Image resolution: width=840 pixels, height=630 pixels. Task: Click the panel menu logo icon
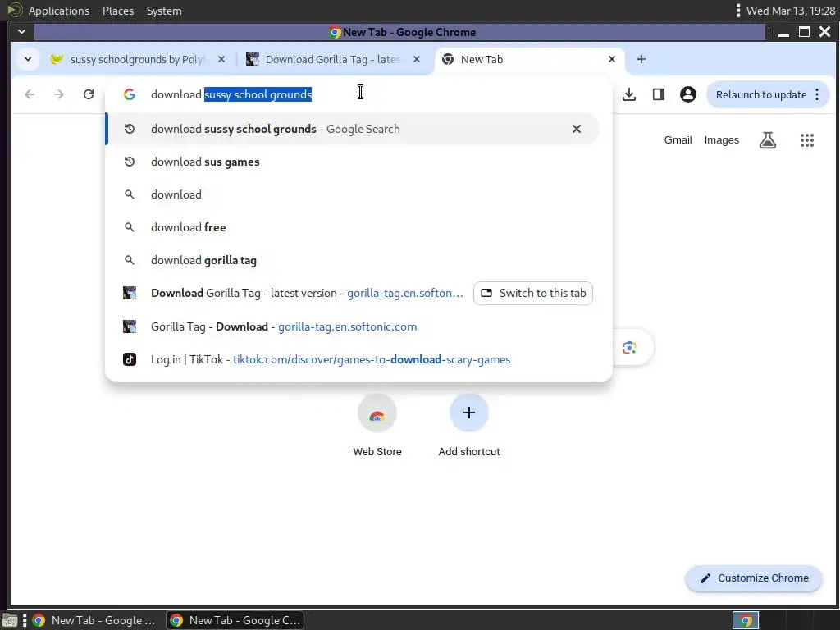click(14, 10)
